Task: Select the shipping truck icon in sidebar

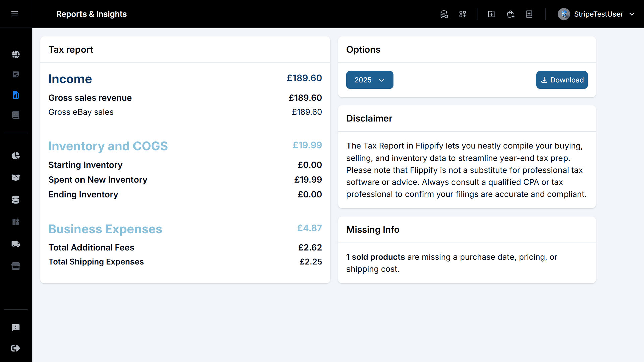Action: pos(16,244)
